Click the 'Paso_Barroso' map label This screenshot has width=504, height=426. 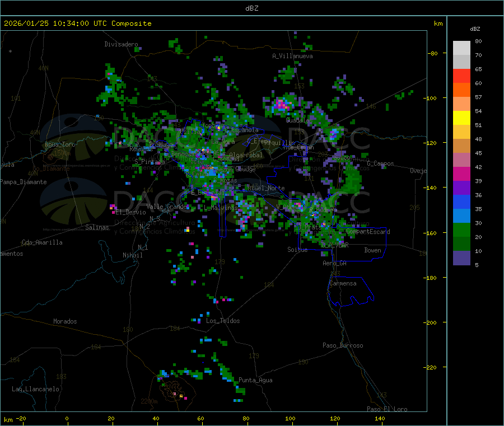pos(343,345)
